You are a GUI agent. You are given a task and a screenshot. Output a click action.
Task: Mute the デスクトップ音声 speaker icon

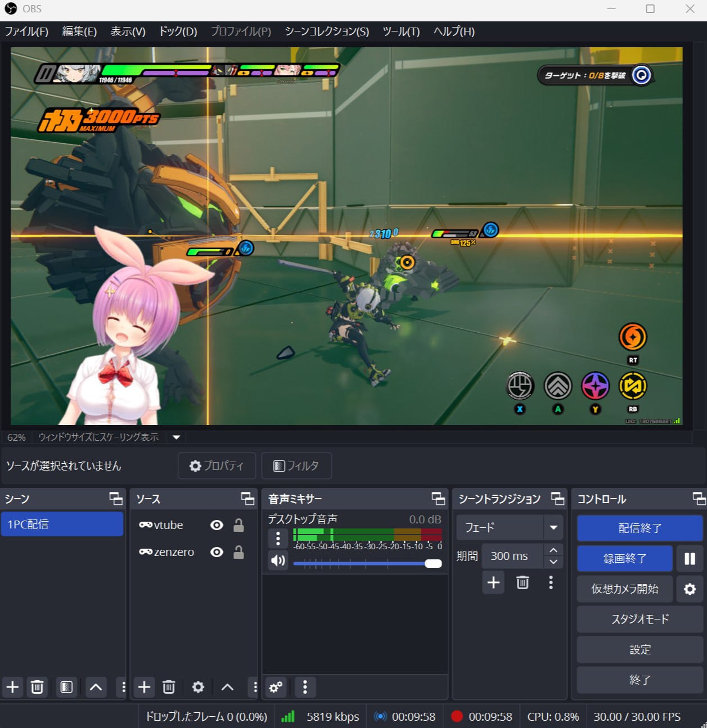tap(278, 560)
